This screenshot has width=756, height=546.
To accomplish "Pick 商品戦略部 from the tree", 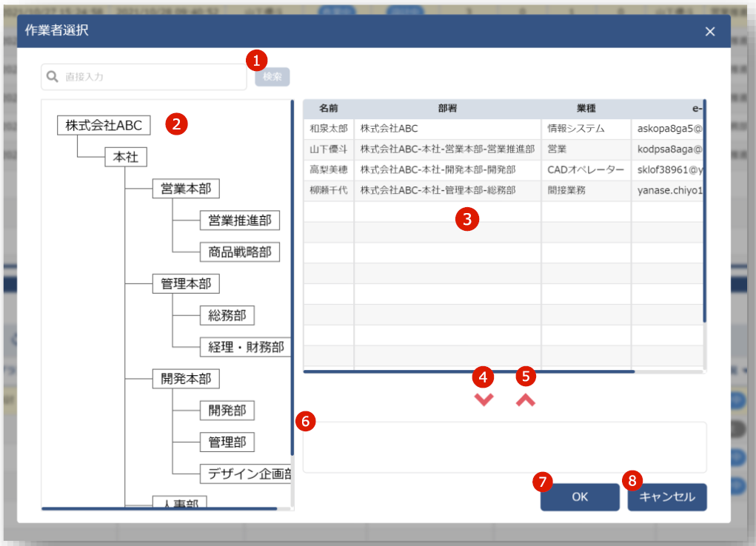I will coord(239,252).
